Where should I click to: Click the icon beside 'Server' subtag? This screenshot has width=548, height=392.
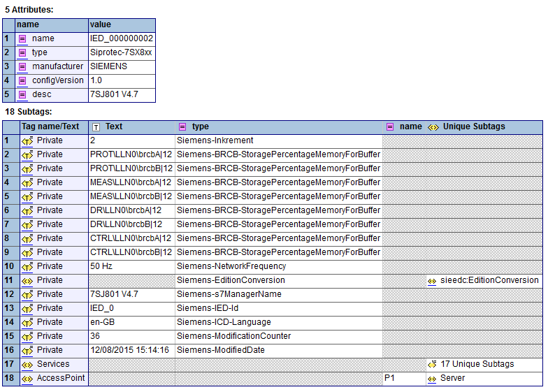(432, 379)
